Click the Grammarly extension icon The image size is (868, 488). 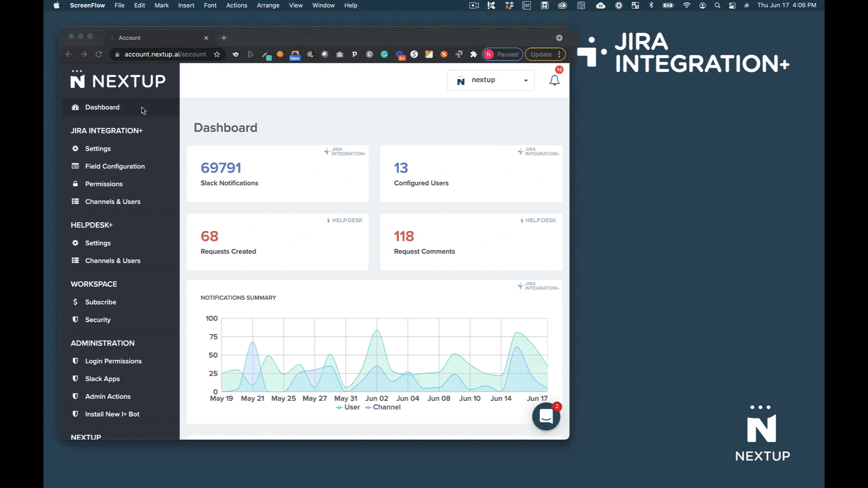[384, 54]
